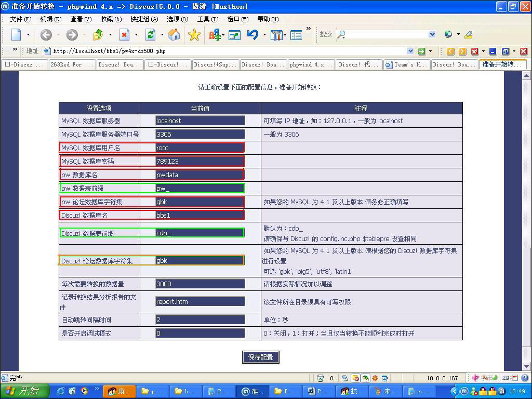Open the 文件(F) menu
Screen dimensions: 532x399
click(21, 19)
